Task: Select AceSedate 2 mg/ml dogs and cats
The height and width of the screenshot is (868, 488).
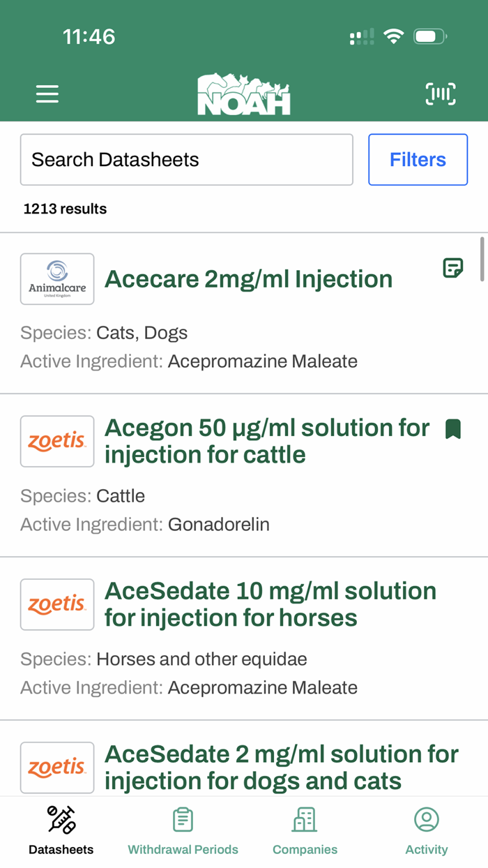Action: coord(282,768)
